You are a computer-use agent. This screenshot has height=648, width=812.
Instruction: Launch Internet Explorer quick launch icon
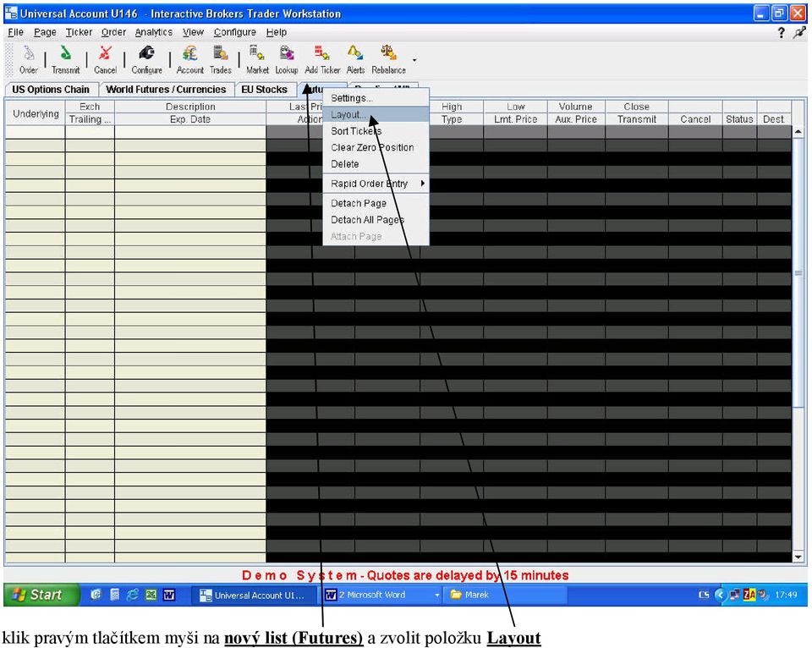(133, 596)
